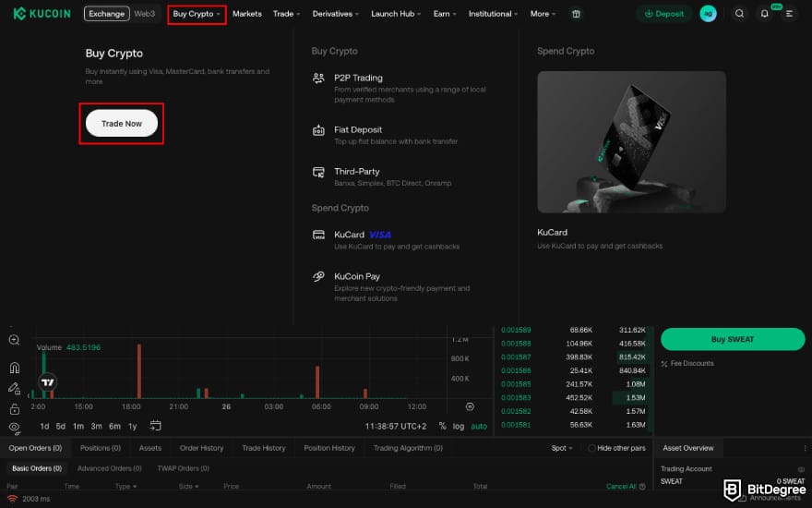Open the hamburger menu icon
The width and height of the screenshot is (812, 508).
tap(789, 14)
